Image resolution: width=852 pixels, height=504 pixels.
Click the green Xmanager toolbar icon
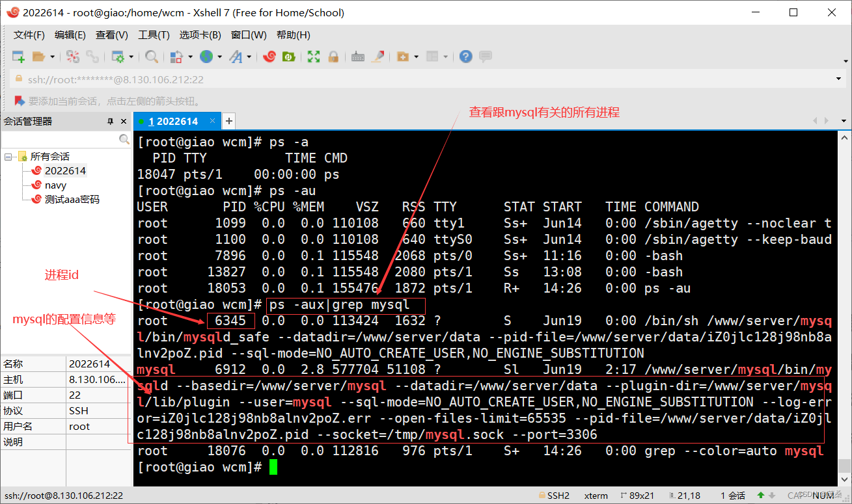click(288, 57)
